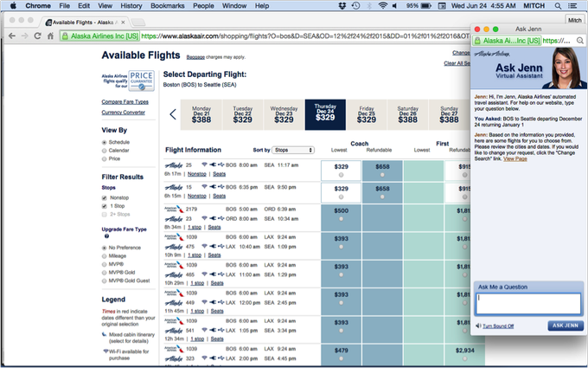Open the Wi-Fi menu bar icon
This screenshot has height=368, width=588.
click(382, 6)
